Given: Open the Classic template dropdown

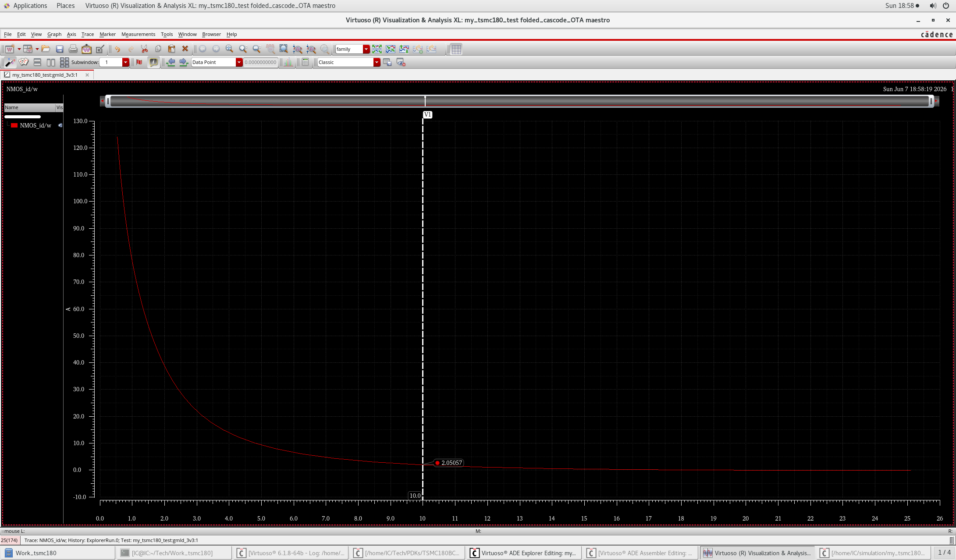Looking at the screenshot, I should (377, 62).
